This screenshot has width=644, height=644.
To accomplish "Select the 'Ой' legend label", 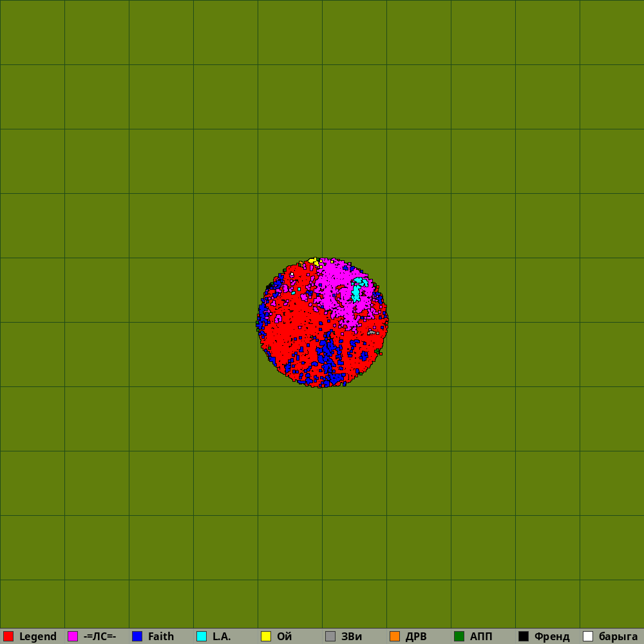I will pyautogui.click(x=284, y=636).
